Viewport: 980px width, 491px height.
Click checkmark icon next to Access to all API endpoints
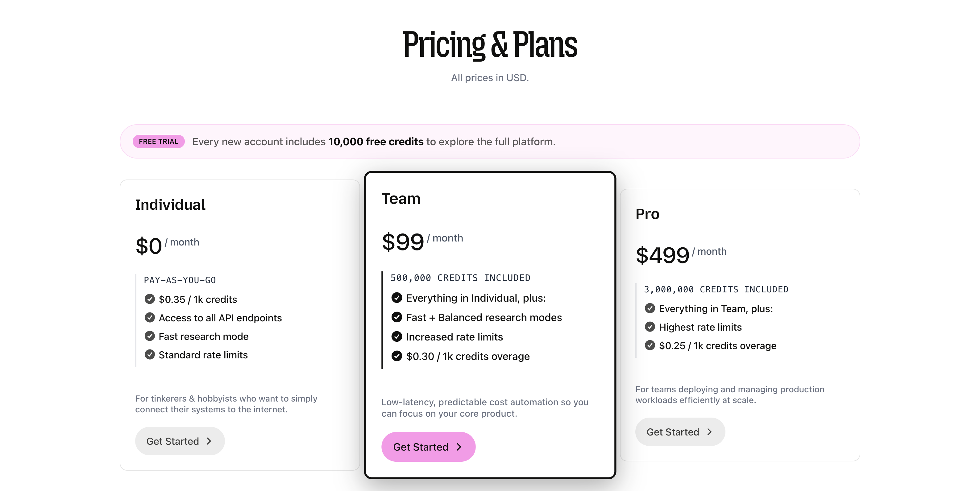click(150, 318)
